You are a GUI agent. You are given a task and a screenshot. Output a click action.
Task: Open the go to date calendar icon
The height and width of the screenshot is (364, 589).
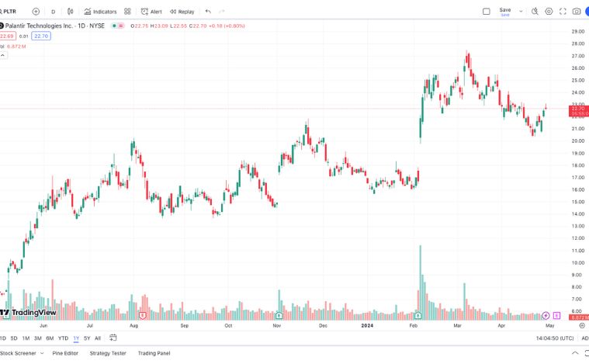[113, 338]
